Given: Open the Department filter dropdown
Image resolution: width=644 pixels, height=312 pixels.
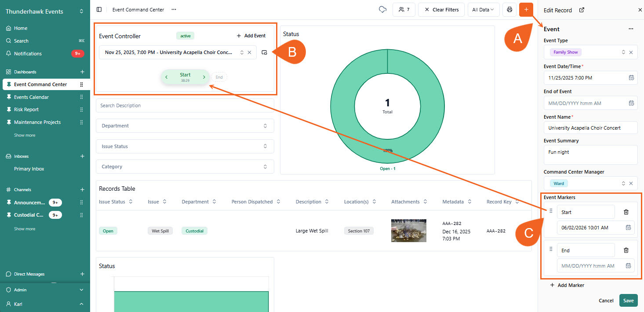Looking at the screenshot, I should (x=185, y=126).
